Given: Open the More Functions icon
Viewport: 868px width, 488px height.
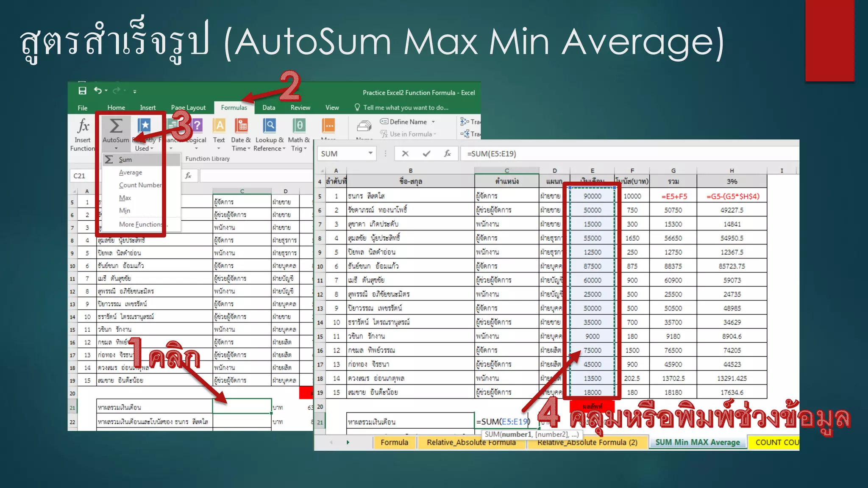Looking at the screenshot, I should pos(328,126).
